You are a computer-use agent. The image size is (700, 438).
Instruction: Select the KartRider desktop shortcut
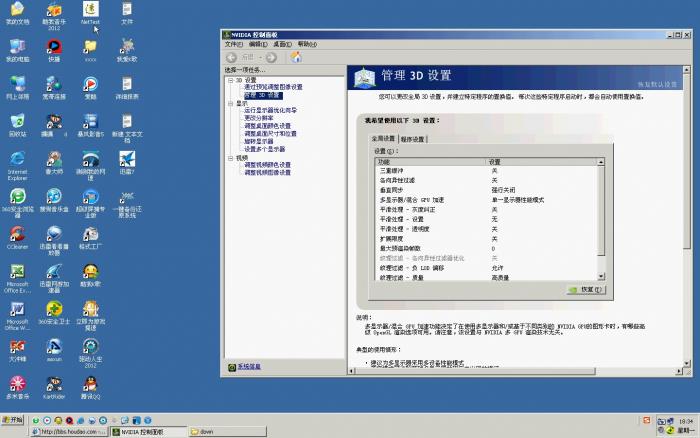click(54, 388)
